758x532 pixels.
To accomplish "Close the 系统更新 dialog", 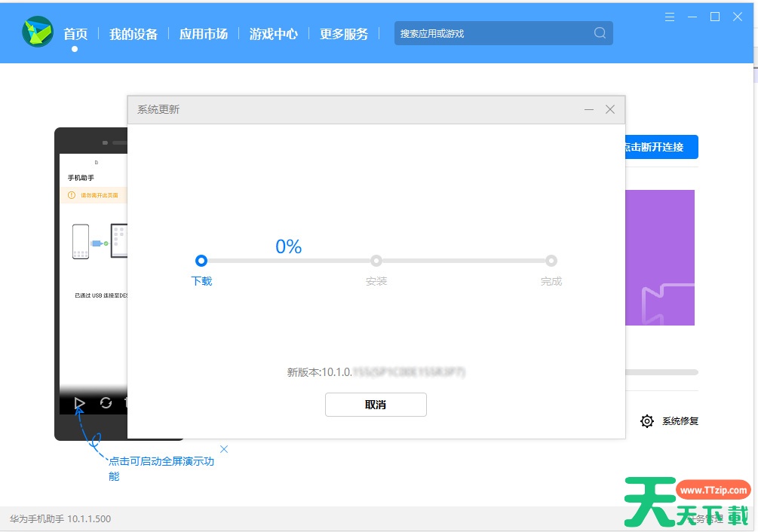I will coord(610,110).
